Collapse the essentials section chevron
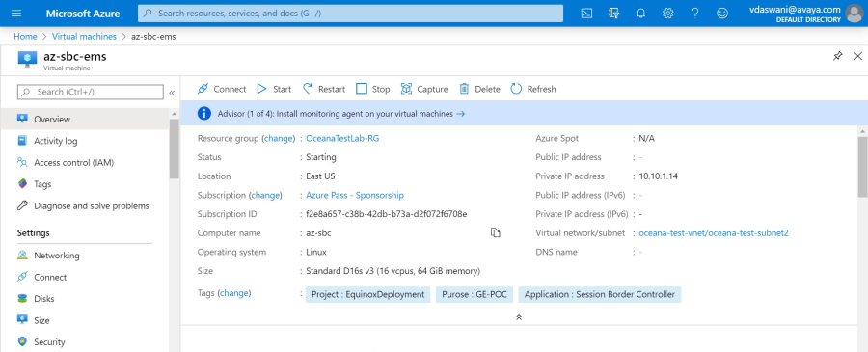 [x=519, y=317]
